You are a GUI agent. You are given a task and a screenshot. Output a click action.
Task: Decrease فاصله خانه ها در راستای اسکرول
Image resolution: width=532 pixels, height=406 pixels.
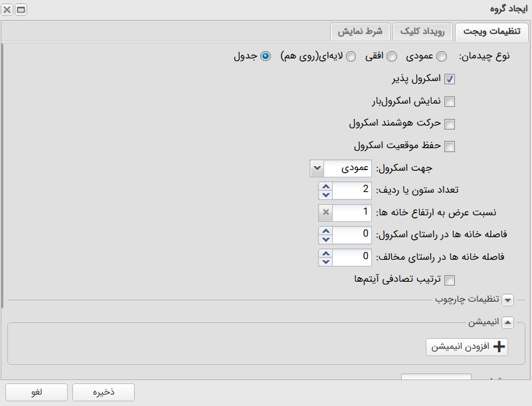[325, 240]
